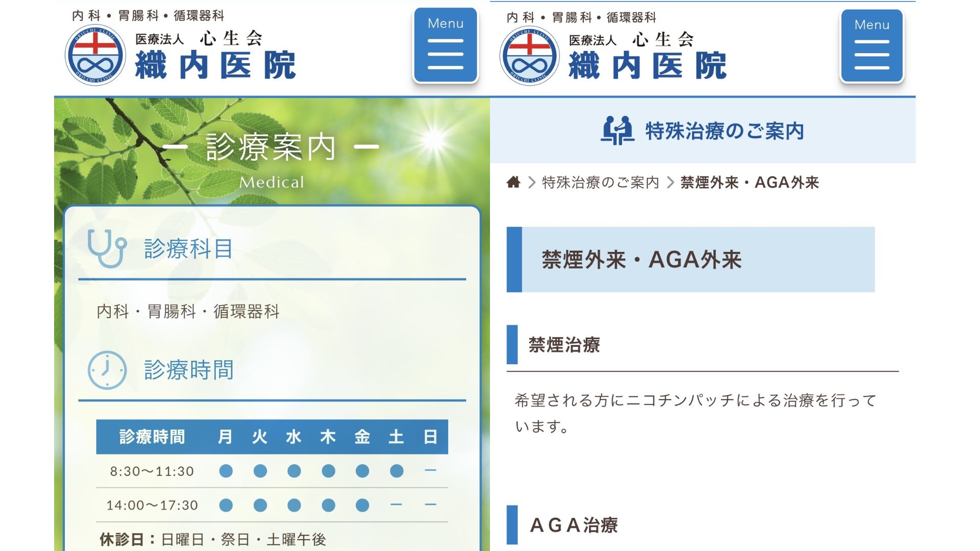Click the Medical subtitle under 診療案内
980x551 pixels.
273,182
